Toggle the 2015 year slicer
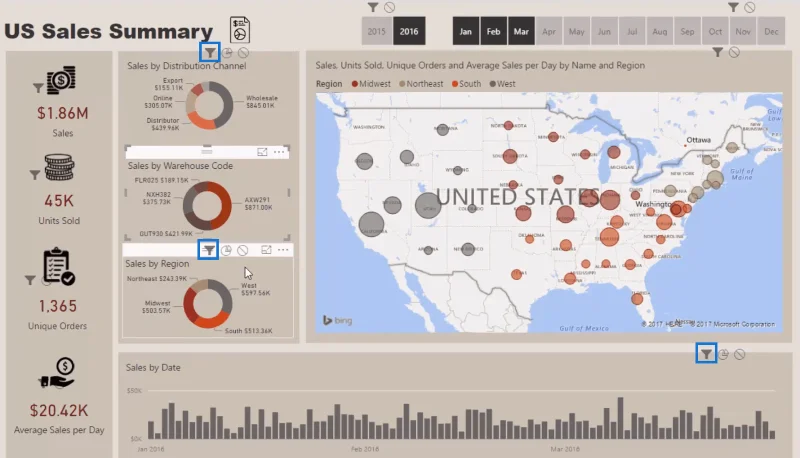The height and width of the screenshot is (458, 800). [x=377, y=31]
